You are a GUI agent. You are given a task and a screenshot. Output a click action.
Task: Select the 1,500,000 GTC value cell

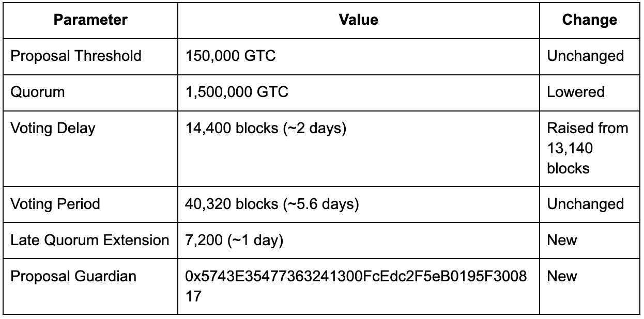(x=358, y=92)
